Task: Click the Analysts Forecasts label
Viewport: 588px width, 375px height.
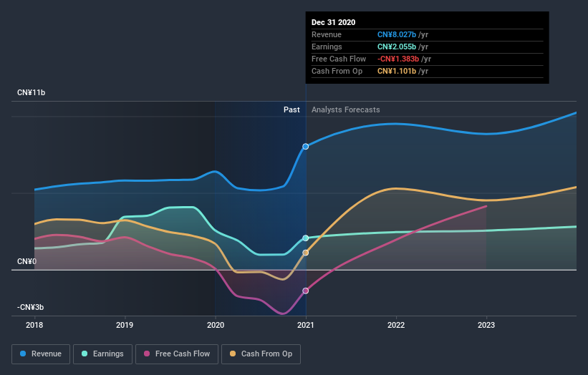Action: click(345, 109)
